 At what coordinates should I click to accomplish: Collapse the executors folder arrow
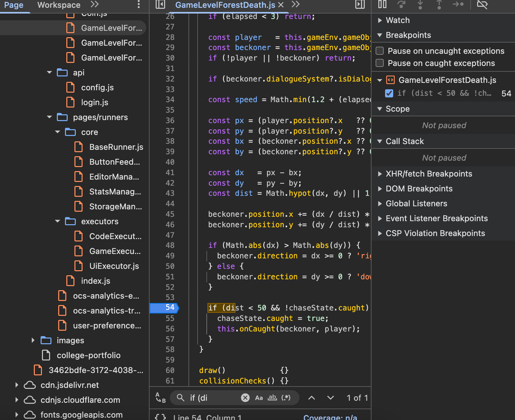pyautogui.click(x=58, y=221)
